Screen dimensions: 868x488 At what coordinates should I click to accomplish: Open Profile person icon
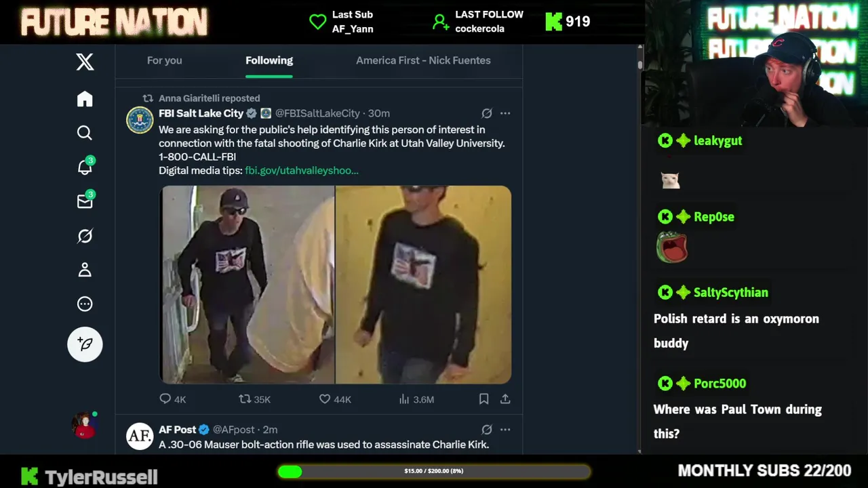[85, 270]
